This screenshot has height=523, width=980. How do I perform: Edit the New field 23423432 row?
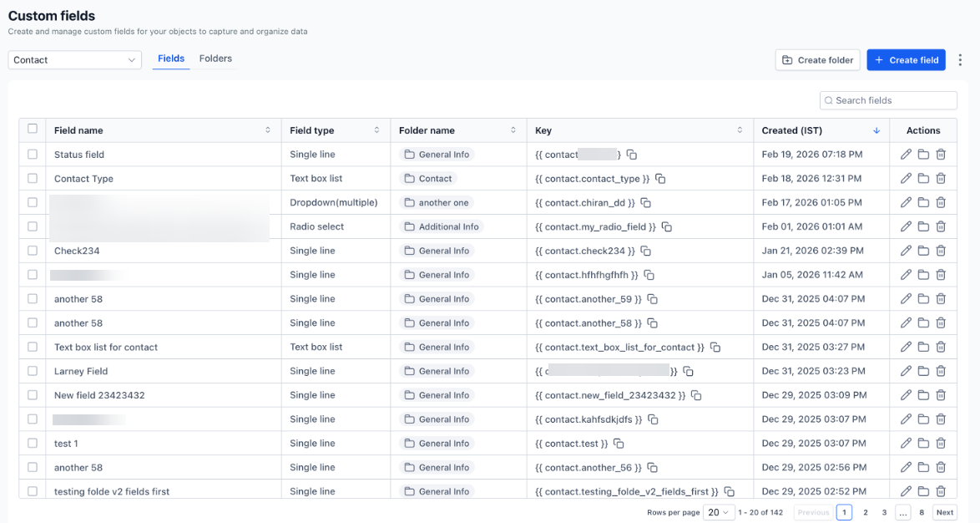pos(906,395)
